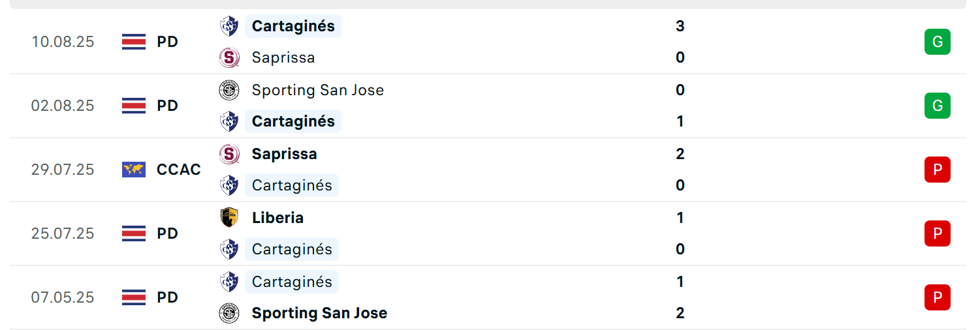Screen dimensions: 980x330
Task: Click Cartaginés crest in 10.08.25 match
Action: (229, 26)
